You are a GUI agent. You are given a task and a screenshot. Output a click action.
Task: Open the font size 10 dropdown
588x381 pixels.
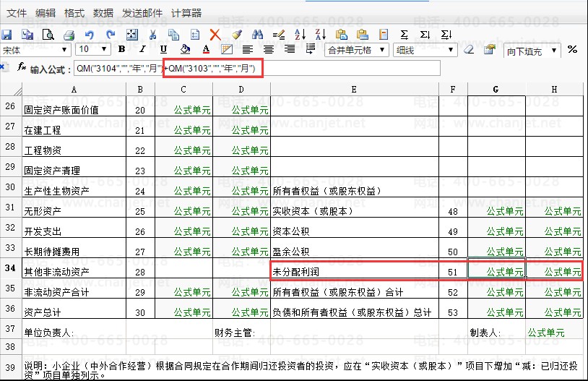pos(92,50)
